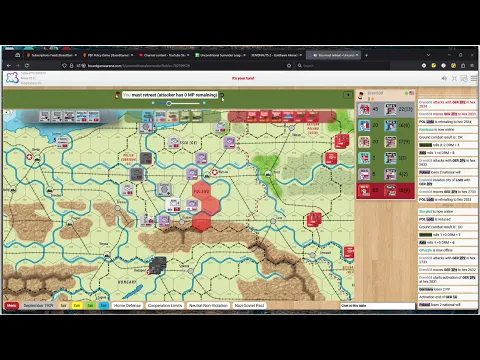This screenshot has height=360, width=480.
Task: Open Firefox application menu
Action: pos(472,66)
